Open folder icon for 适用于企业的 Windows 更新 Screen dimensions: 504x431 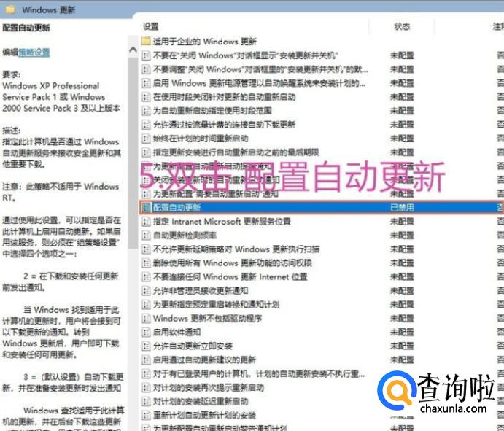146,41
